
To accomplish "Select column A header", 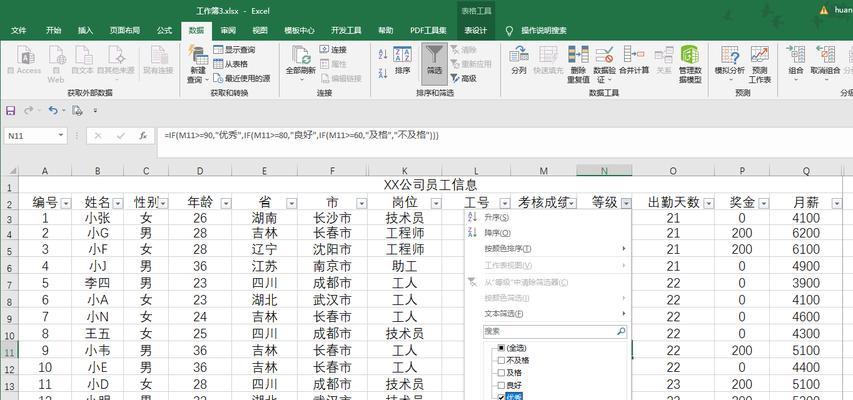I will coord(45,171).
